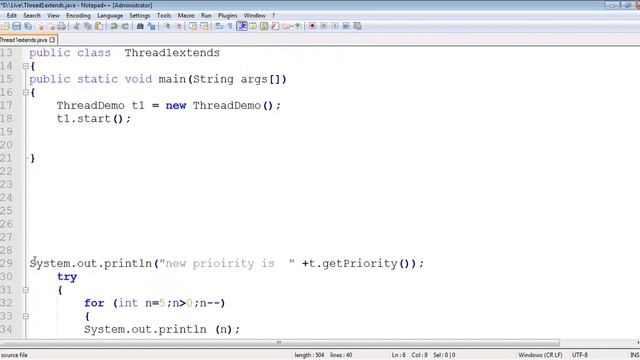Viewport: 640px width, 360px height.
Task: Toggle macro recording with the red record button
Action: (x=312, y=26)
